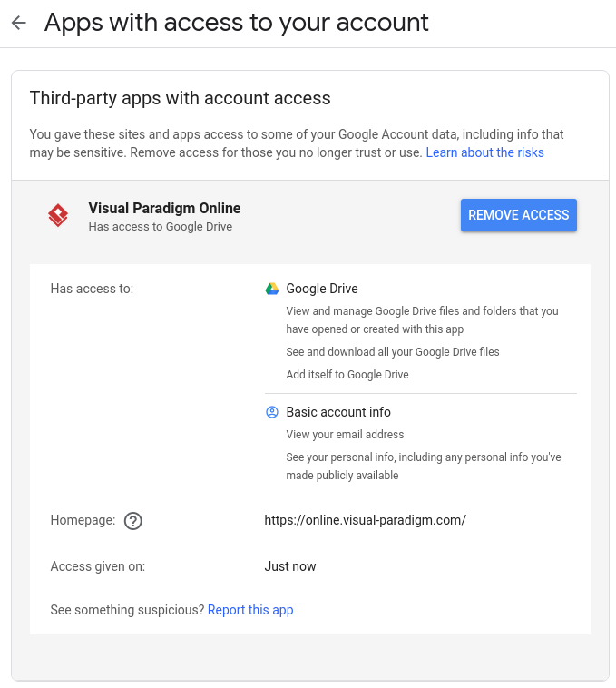This screenshot has height=688, width=616.
Task: Click the Homepage help question mark icon
Action: (x=133, y=521)
